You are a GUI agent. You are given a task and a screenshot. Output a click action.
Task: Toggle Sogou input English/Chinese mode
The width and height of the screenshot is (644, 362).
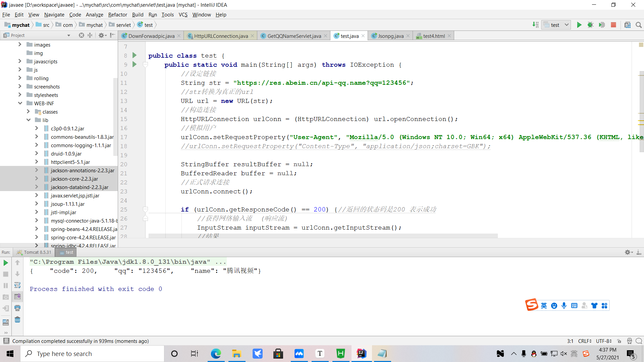(x=544, y=305)
